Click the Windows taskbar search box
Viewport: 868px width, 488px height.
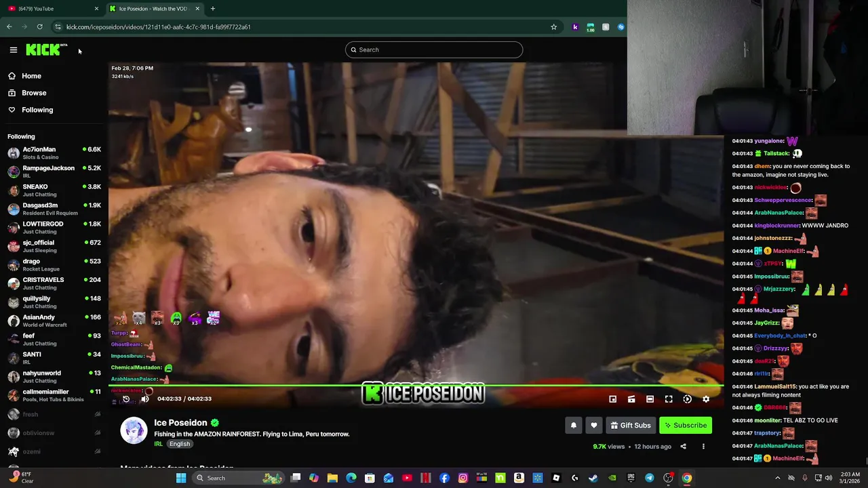click(x=239, y=478)
